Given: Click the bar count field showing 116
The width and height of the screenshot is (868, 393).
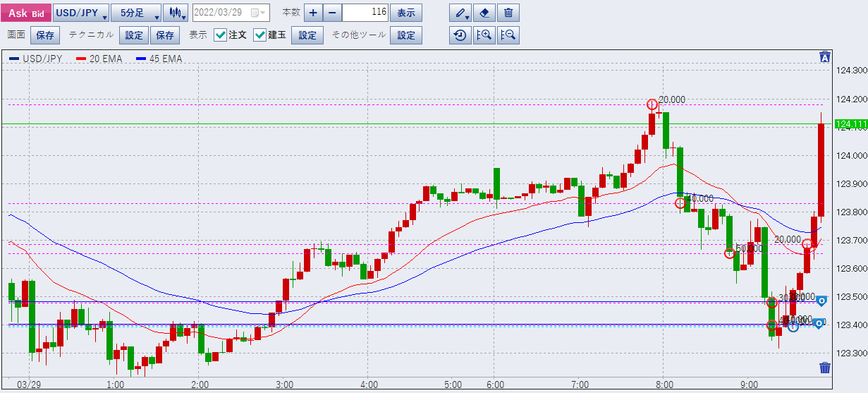Looking at the screenshot, I should (365, 13).
